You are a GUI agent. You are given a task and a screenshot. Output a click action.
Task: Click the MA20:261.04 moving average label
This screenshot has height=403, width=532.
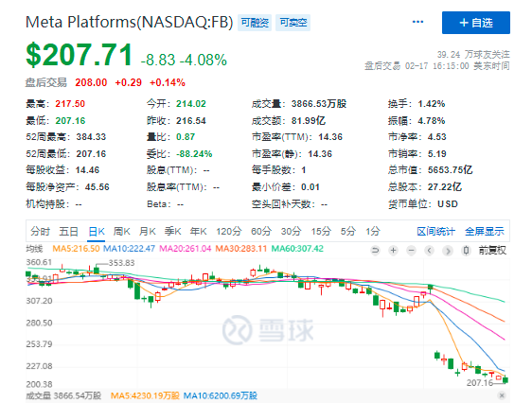[x=186, y=249]
